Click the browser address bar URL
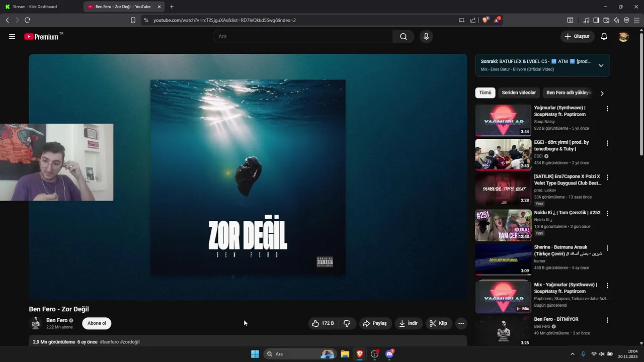The width and height of the screenshot is (644, 362). (x=224, y=20)
